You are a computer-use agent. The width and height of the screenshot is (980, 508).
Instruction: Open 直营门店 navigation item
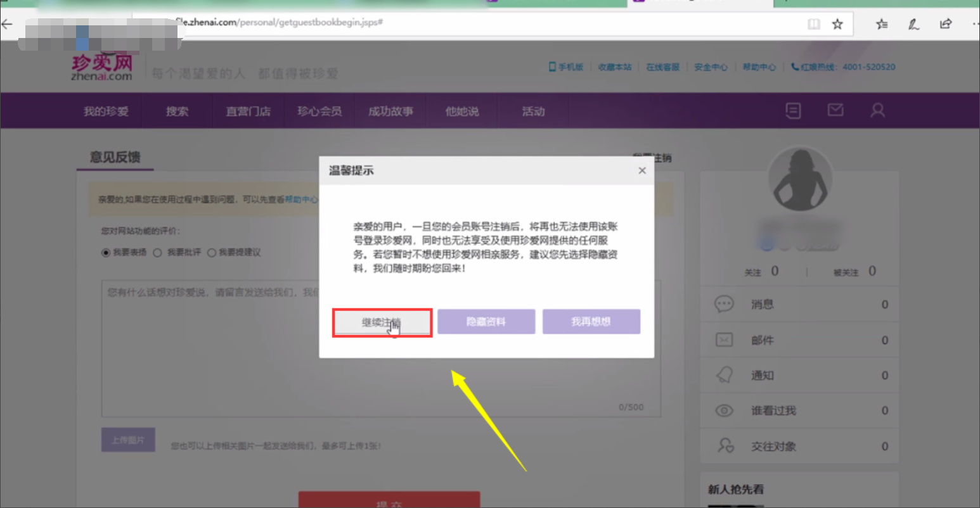248,111
